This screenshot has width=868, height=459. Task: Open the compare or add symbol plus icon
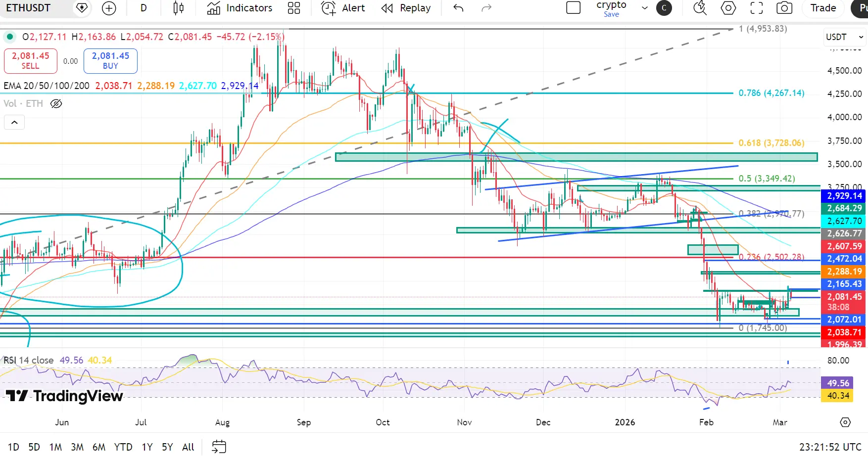(x=109, y=8)
